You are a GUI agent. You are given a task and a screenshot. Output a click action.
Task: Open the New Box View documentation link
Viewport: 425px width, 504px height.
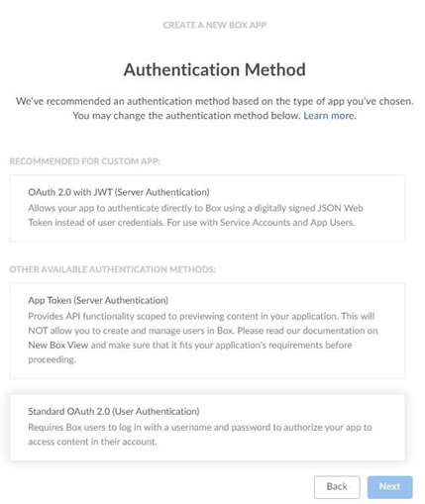tap(58, 346)
